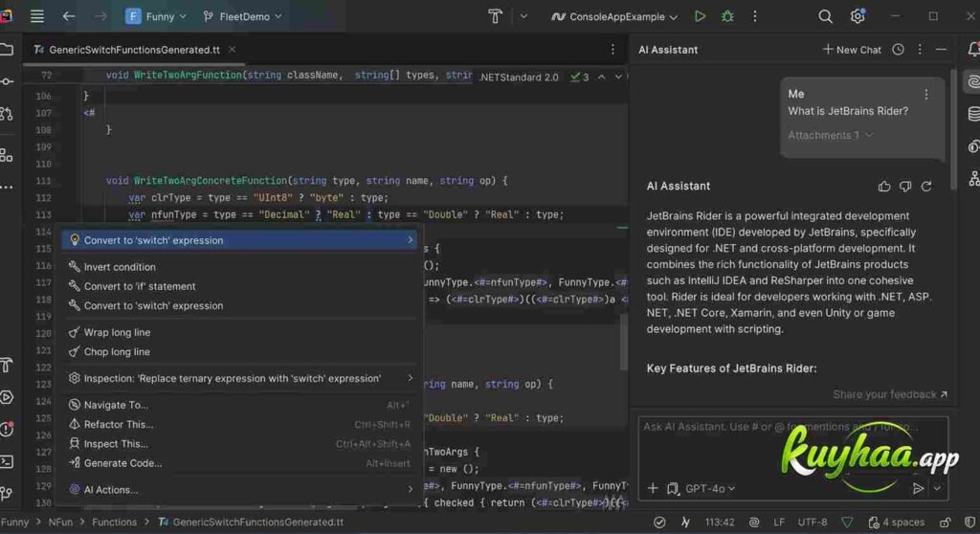Select Chop long line action

click(x=239, y=352)
